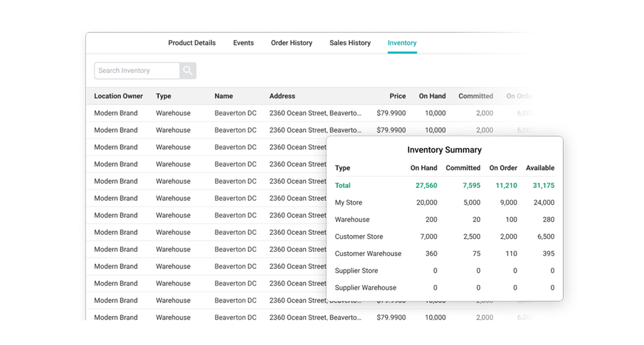Click the Total row in Inventory Summary
This screenshot has width=644, height=345.
pyautogui.click(x=343, y=185)
